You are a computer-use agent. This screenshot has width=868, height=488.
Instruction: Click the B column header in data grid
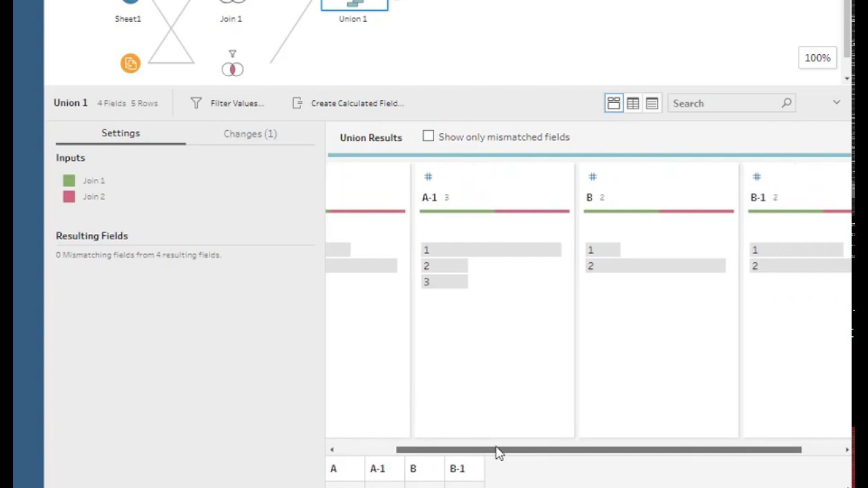(425, 468)
